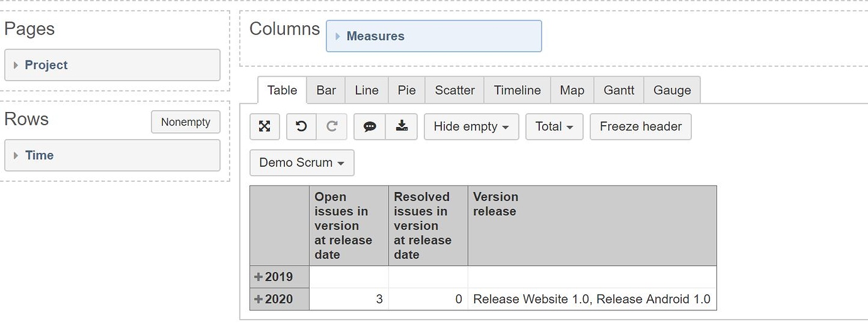Open the comment speech bubble icon
This screenshot has width=868, height=331.
[x=370, y=126]
